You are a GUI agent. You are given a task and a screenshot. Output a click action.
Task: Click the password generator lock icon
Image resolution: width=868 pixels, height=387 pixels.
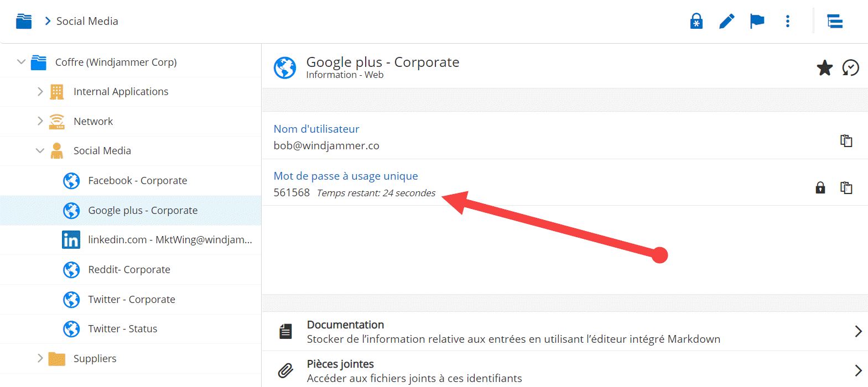pos(696,22)
